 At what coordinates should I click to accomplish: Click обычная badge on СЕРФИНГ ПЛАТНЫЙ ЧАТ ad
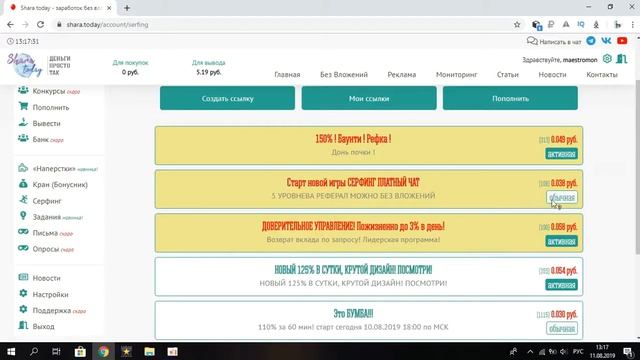click(562, 198)
